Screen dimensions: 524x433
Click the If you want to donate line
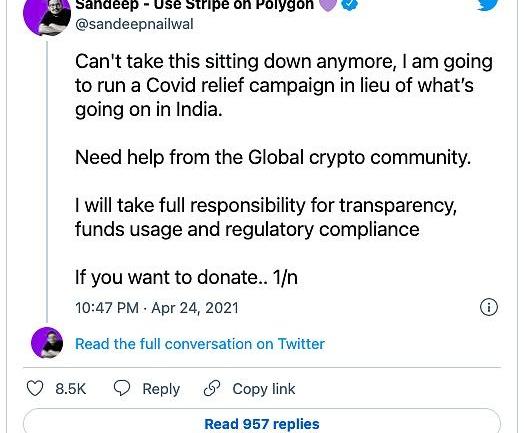(x=186, y=278)
